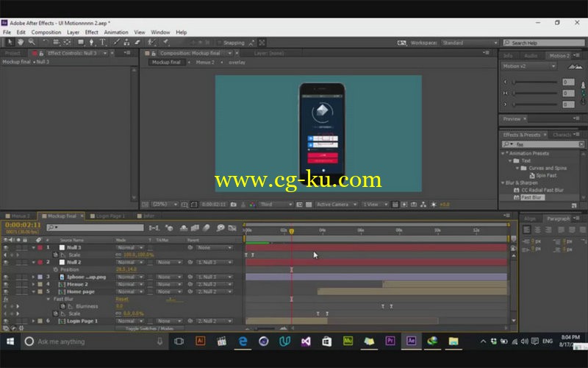Expand the Login Page 1 layer
Image resolution: width=588 pixels, height=368 pixels.
click(33, 321)
